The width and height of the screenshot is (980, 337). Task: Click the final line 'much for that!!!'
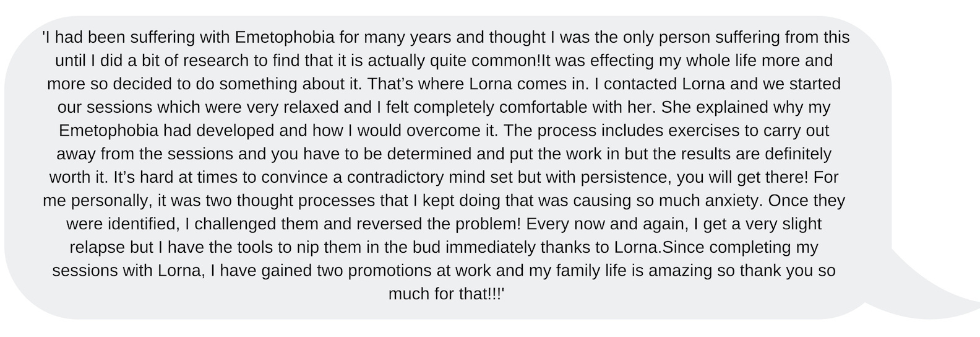coord(446,294)
